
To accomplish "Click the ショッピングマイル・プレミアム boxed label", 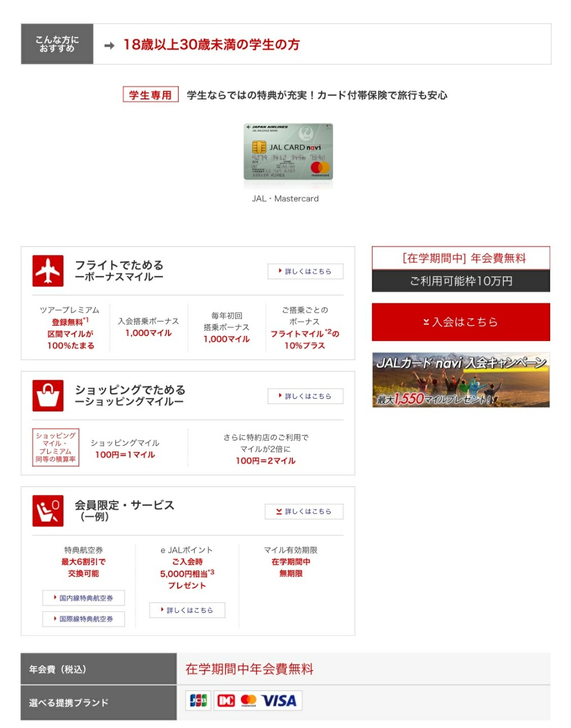I will click(x=56, y=448).
